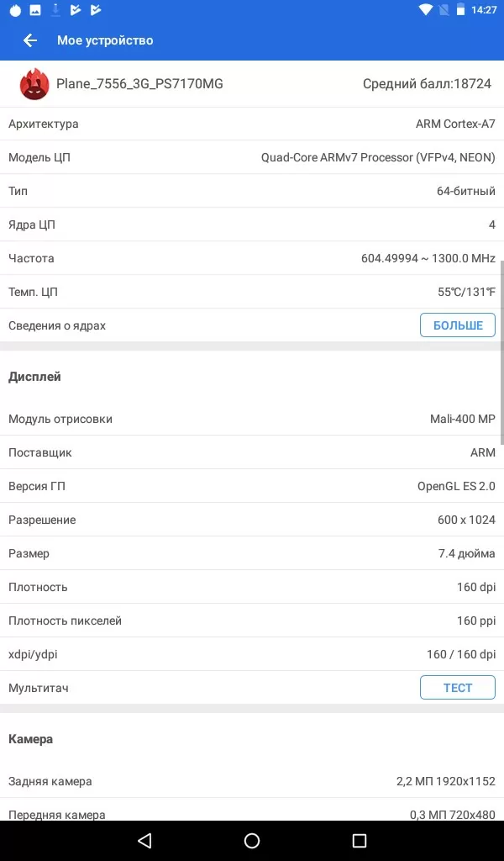The width and height of the screenshot is (504, 861).
Task: Tap the back arrow in header
Action: tap(30, 40)
